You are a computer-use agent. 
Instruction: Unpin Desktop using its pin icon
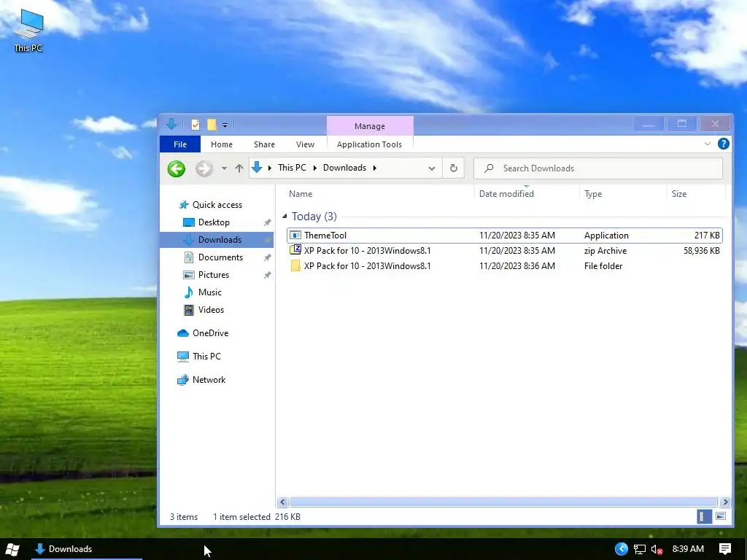click(x=267, y=222)
